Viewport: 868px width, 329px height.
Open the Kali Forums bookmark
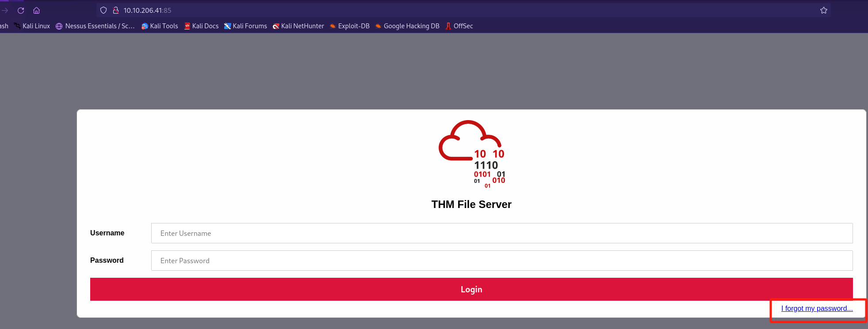pos(246,26)
